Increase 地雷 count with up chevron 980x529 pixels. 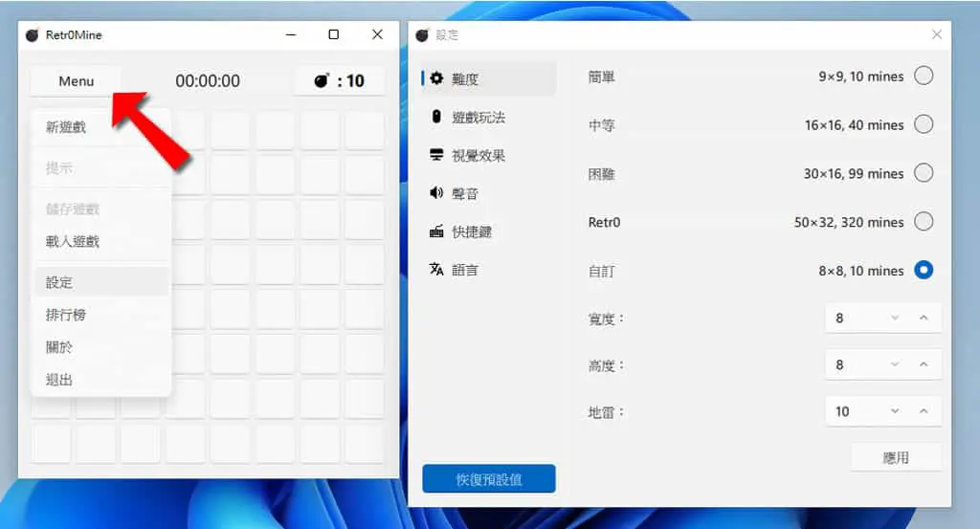[x=924, y=411]
